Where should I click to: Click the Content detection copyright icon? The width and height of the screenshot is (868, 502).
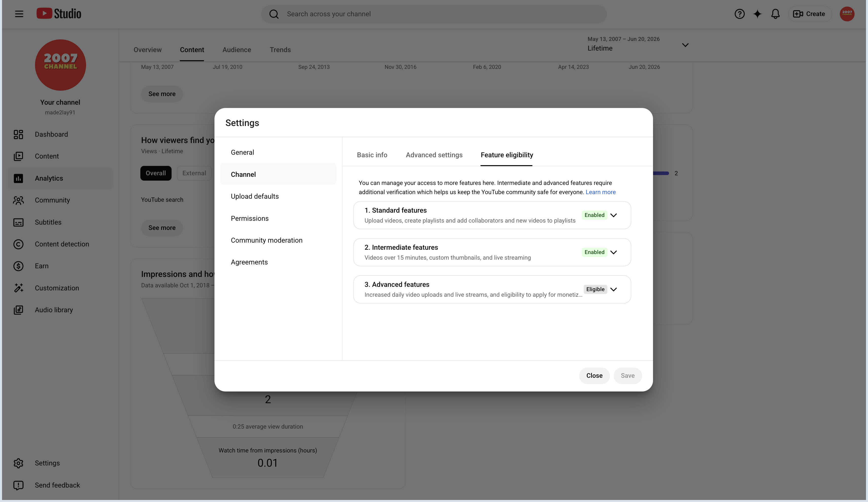[18, 244]
